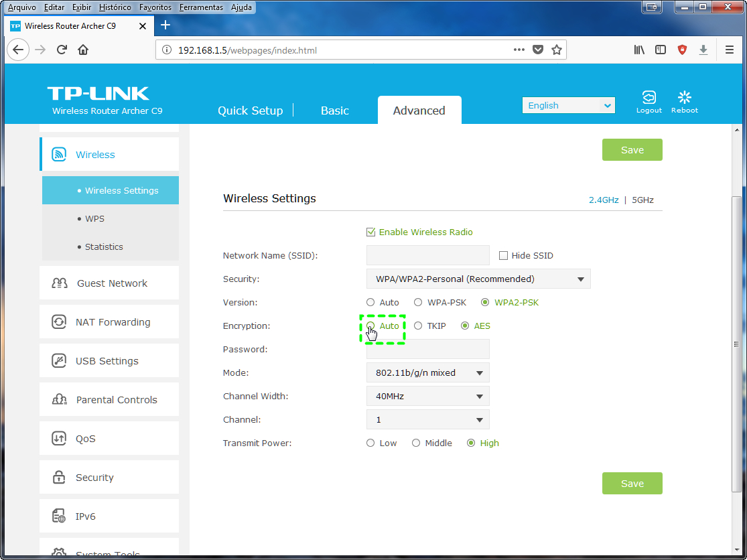Select the 2.4GHz band link
This screenshot has width=747, height=560.
[604, 200]
